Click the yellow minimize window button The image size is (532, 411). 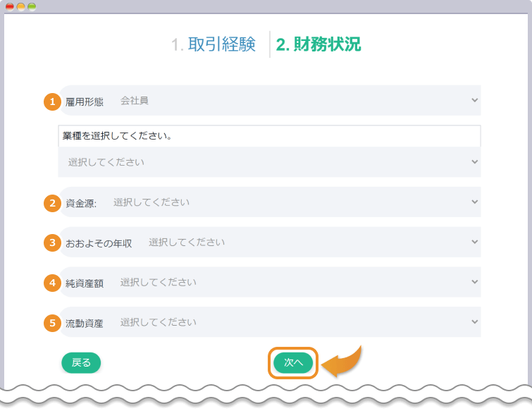[20, 7]
